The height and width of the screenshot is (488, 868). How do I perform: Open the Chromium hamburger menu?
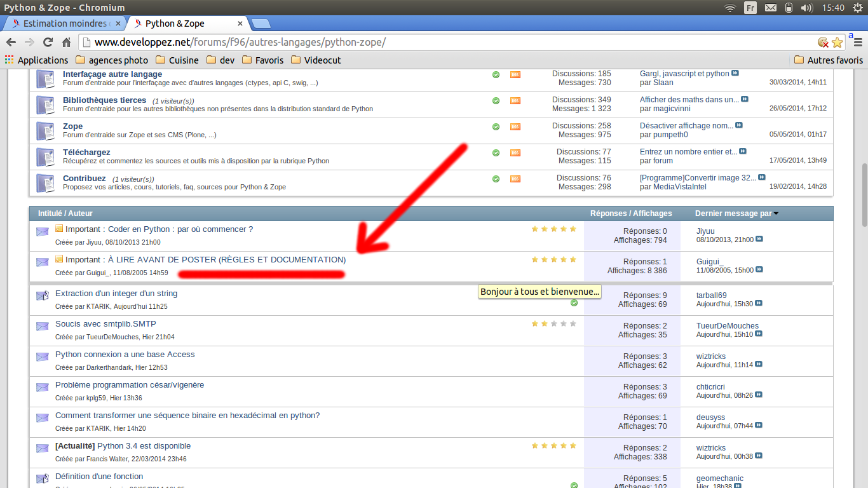[858, 43]
